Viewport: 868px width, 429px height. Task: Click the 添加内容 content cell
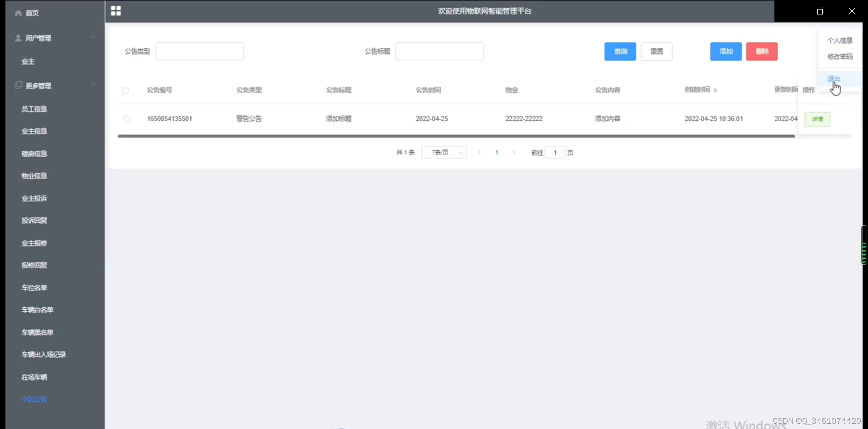click(x=608, y=119)
